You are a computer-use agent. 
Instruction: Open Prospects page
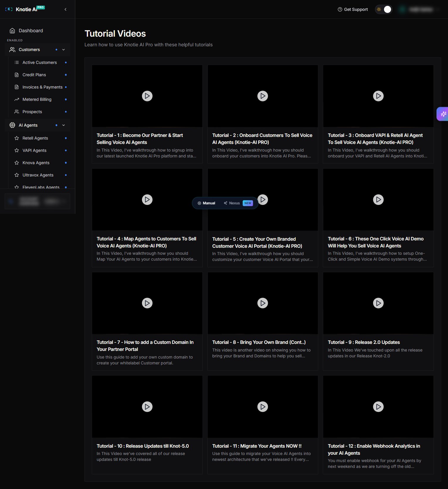click(x=41, y=112)
